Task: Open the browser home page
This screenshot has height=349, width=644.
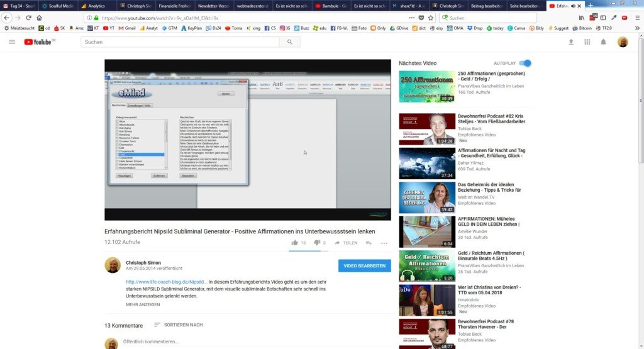Action: point(39,18)
